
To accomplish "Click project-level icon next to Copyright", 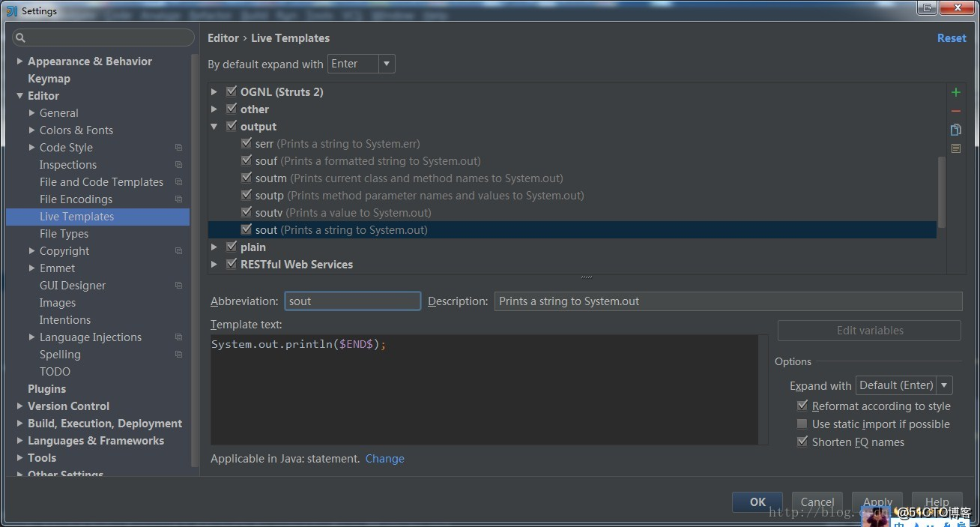I will click(x=178, y=251).
